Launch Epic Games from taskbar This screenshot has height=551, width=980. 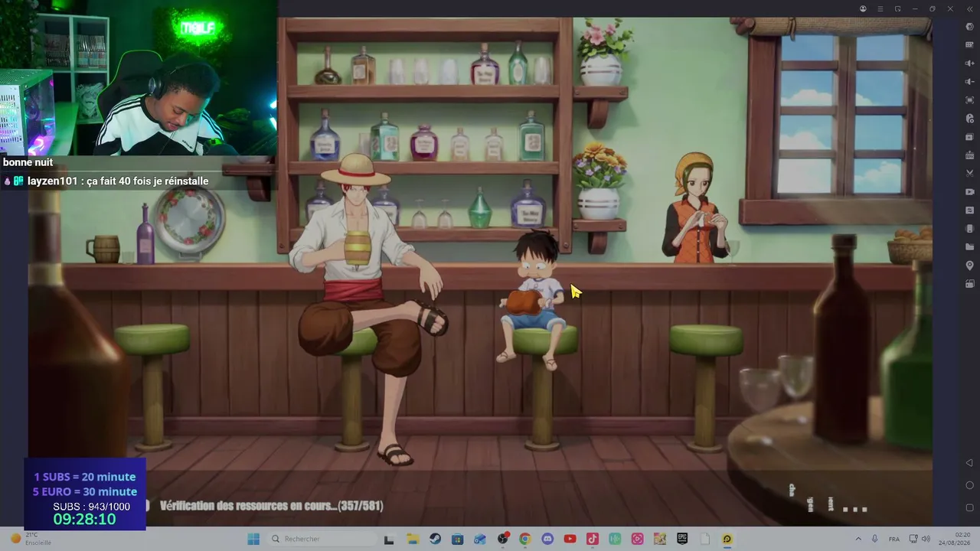tap(682, 539)
